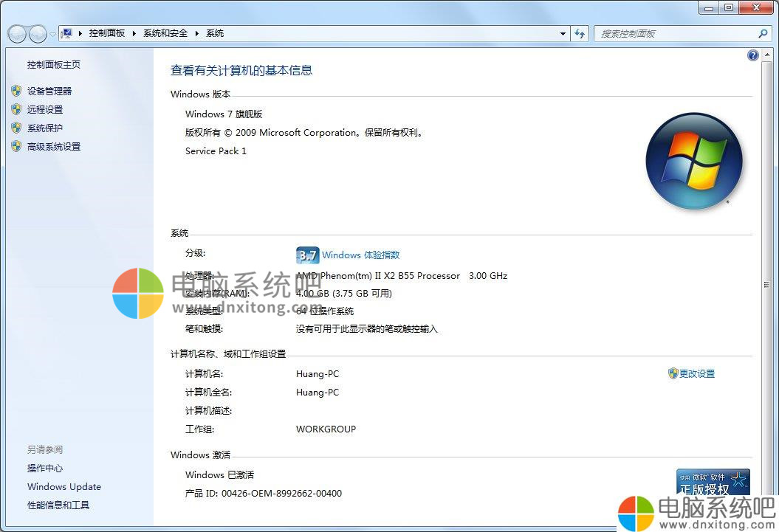
Task: Go to 系统和安全 in the breadcrumb
Action: coord(165,33)
